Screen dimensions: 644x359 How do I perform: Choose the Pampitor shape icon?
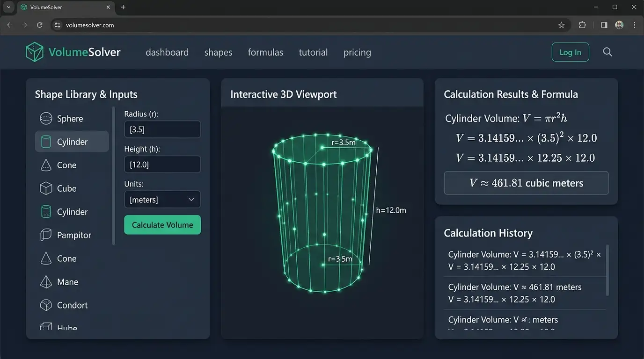point(46,235)
